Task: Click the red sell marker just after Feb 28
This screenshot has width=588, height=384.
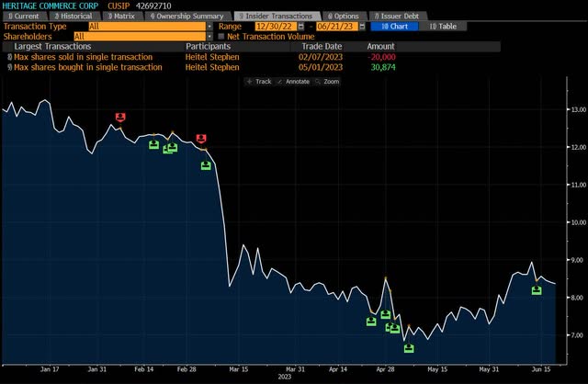Action: click(201, 139)
